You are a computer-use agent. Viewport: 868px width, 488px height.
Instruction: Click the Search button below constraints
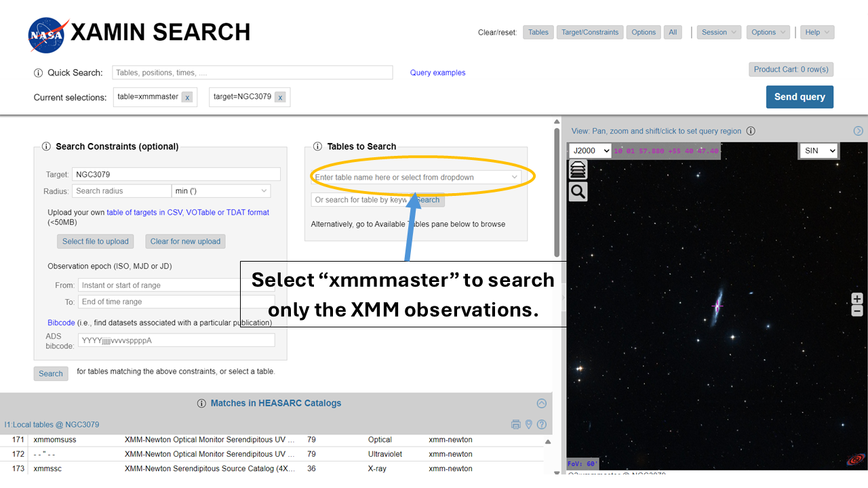[51, 373]
